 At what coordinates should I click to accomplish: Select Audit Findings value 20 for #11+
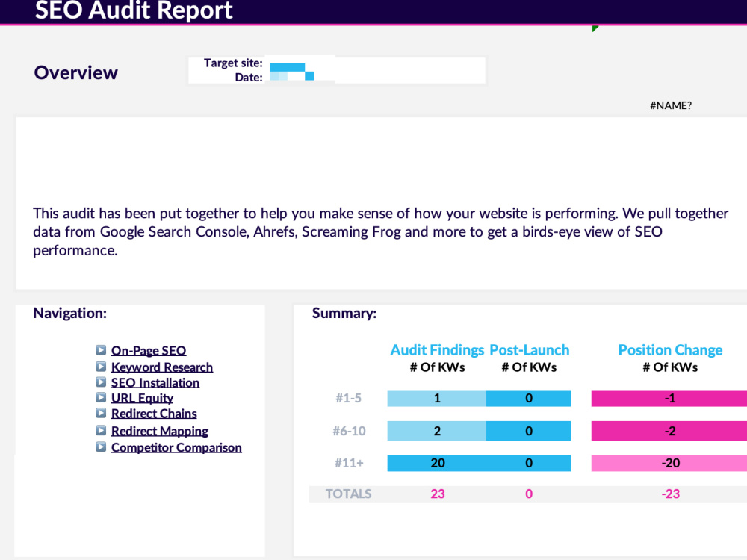(437, 463)
